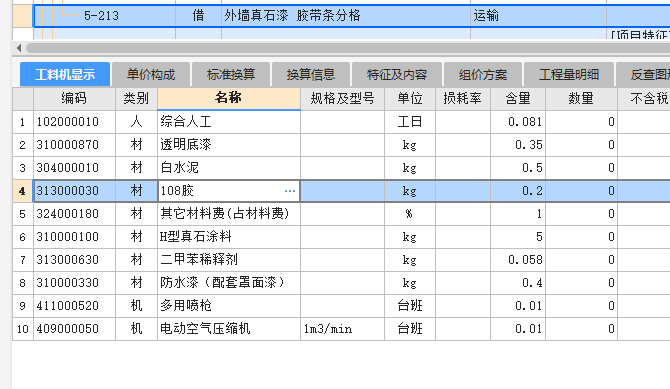Click the 人 category cell in row 1
Screen dimensions: 670x389
(136, 122)
